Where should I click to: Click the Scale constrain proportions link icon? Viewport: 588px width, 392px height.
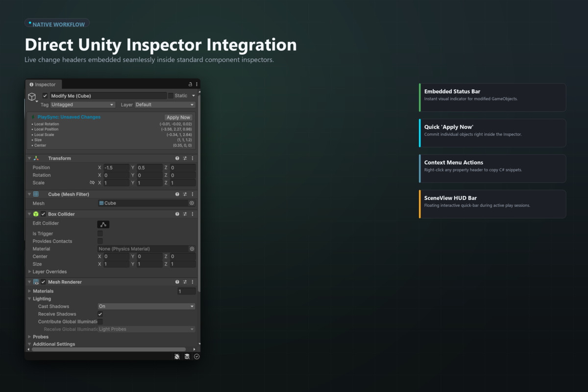[92, 183]
